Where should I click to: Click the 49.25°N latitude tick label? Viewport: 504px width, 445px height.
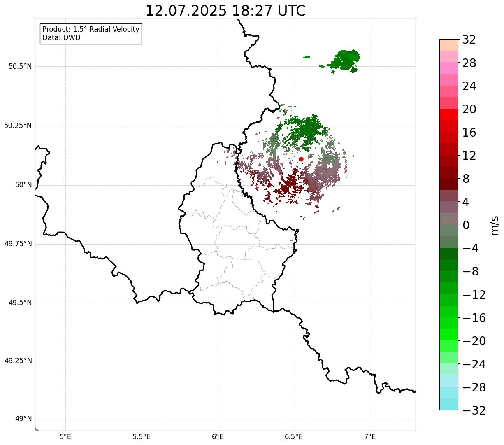point(18,361)
